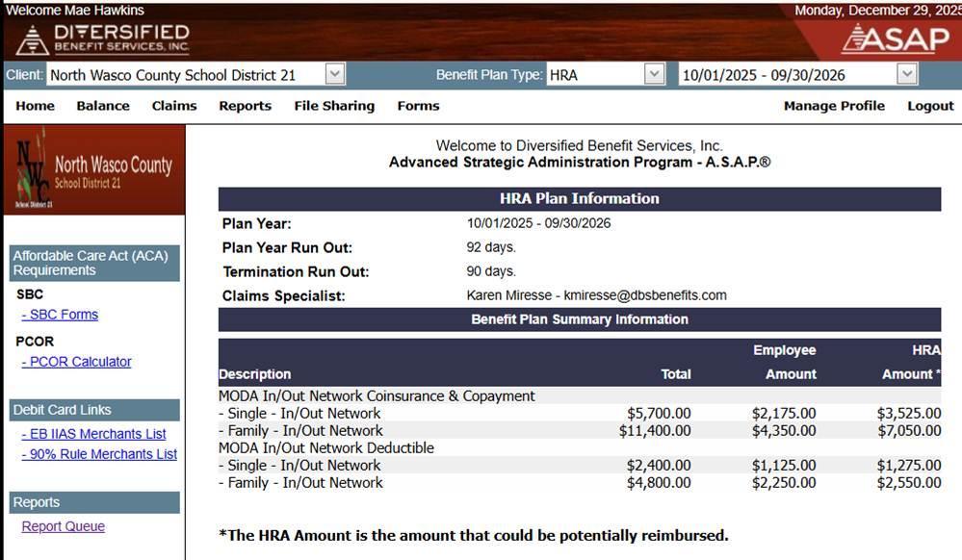The image size is (962, 560).
Task: Click the ASAP logo in header
Action: 895,38
